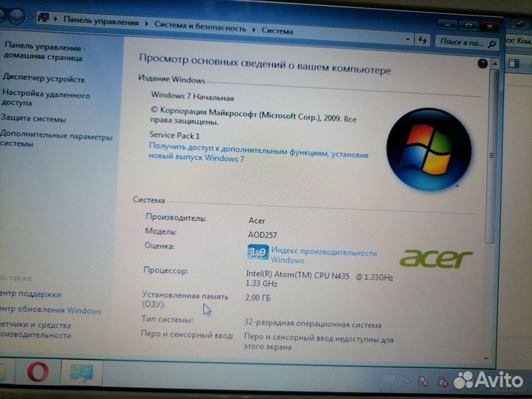Click the Intel Atom CPU N435 text
Viewport: 532px width, 399px height.
click(x=319, y=279)
